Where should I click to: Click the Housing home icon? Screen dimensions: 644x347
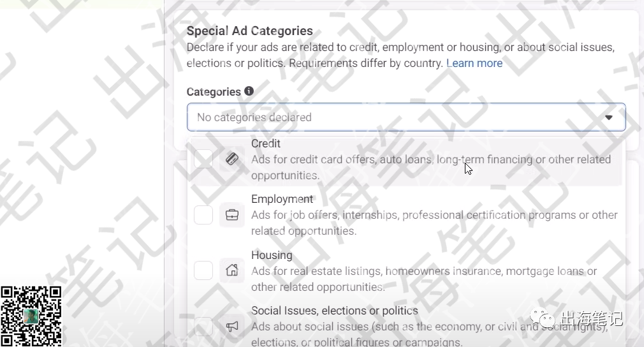click(232, 270)
